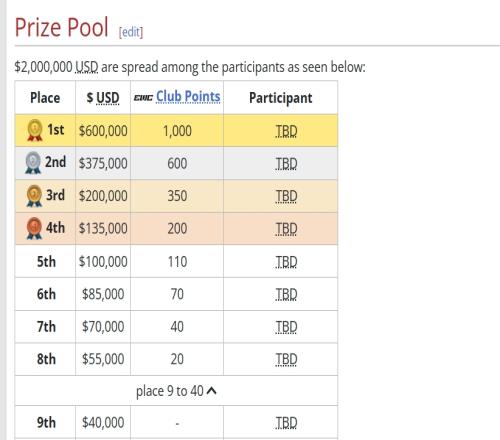Click the gold 1st place medal icon
Viewport: 500px width, 440px height.
[35, 130]
